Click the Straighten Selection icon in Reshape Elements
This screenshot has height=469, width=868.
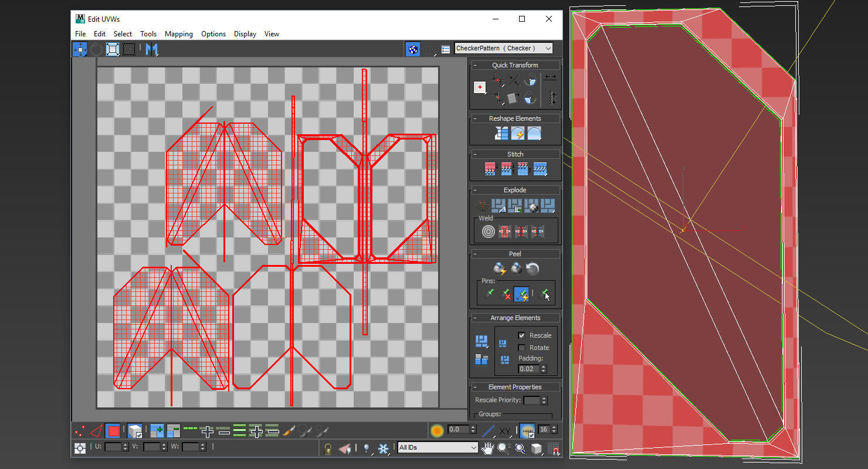coord(501,134)
